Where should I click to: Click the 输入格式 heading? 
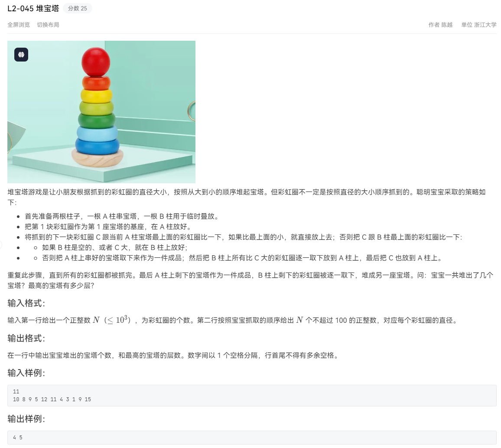26,303
